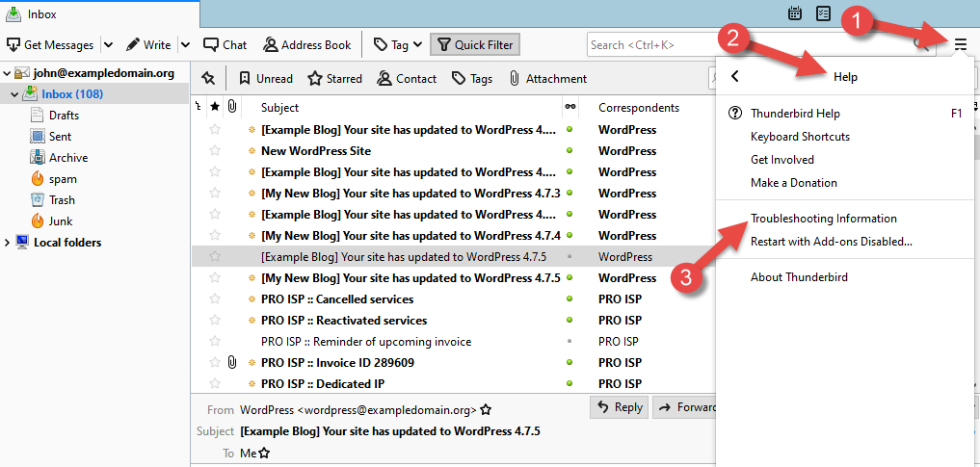Filter by Attachment
980x467 pixels.
(x=547, y=79)
